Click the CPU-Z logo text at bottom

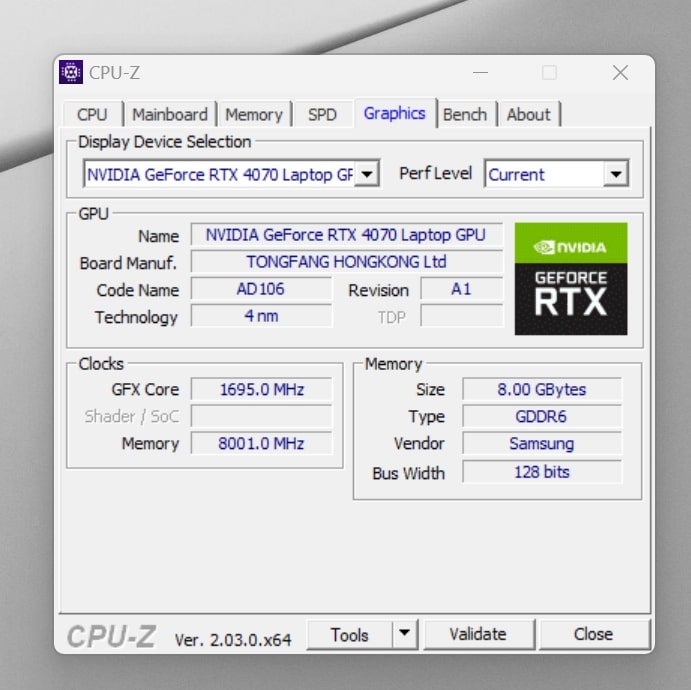pos(111,636)
